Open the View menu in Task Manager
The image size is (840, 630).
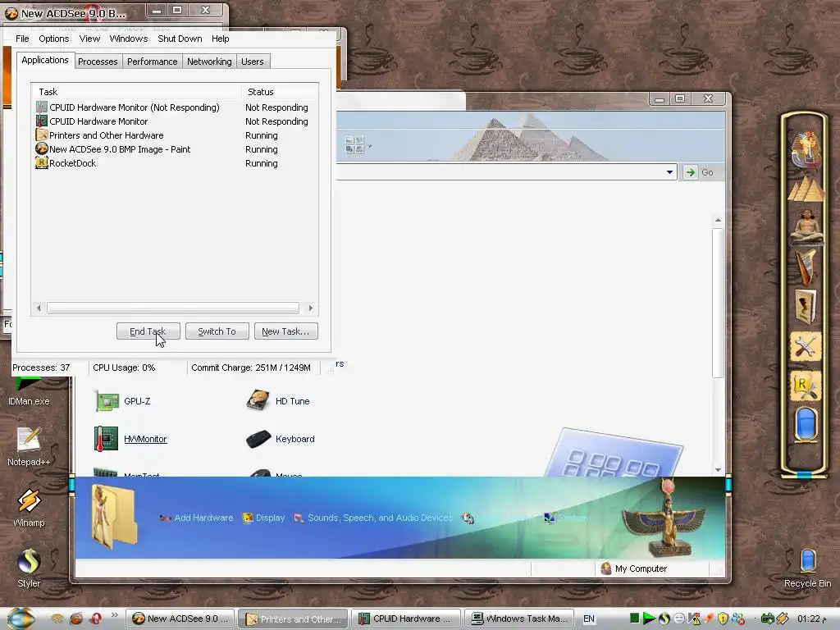[x=89, y=39]
